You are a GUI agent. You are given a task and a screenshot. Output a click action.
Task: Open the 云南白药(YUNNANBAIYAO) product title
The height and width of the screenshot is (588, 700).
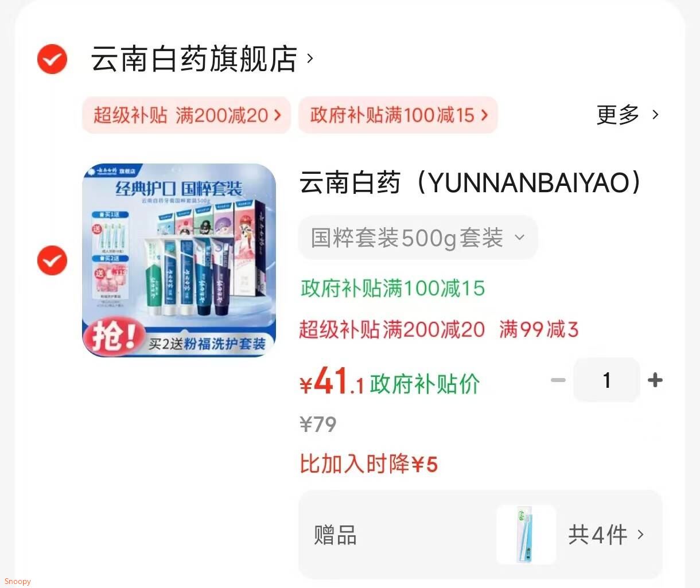coord(470,183)
